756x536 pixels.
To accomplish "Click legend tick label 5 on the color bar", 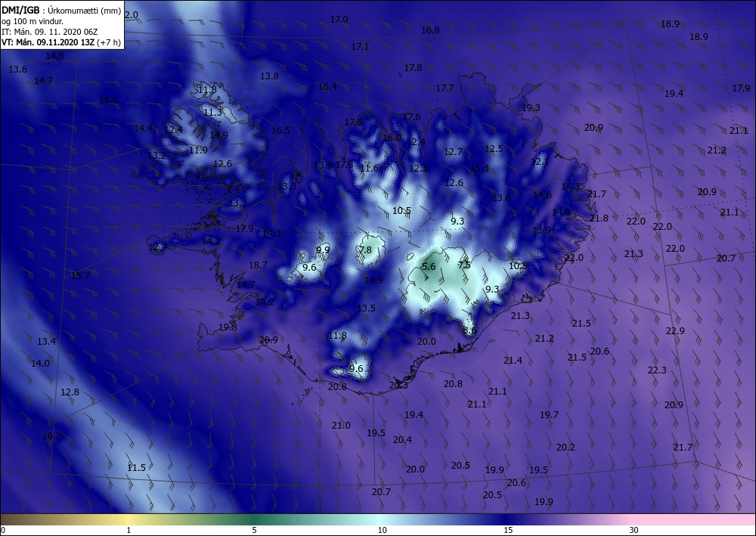I will [254, 530].
